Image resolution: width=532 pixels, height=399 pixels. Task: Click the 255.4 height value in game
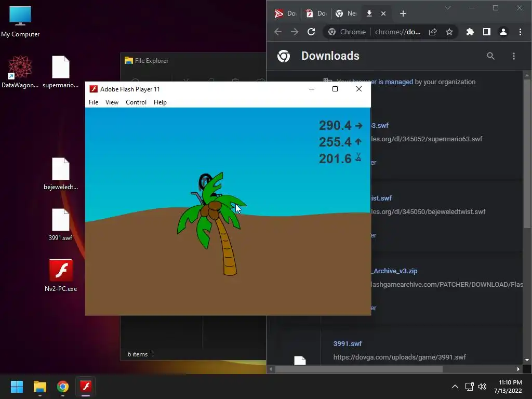[x=335, y=142]
